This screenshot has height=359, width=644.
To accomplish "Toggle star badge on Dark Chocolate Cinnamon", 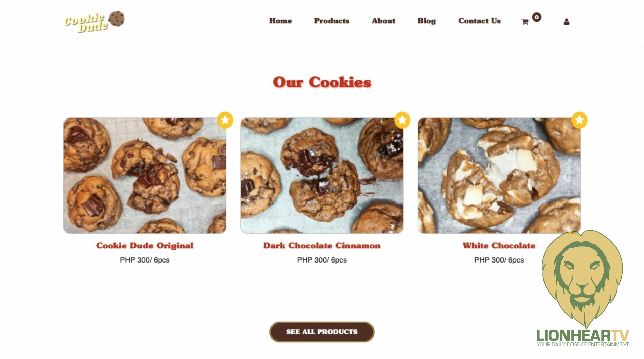I will click(x=402, y=120).
